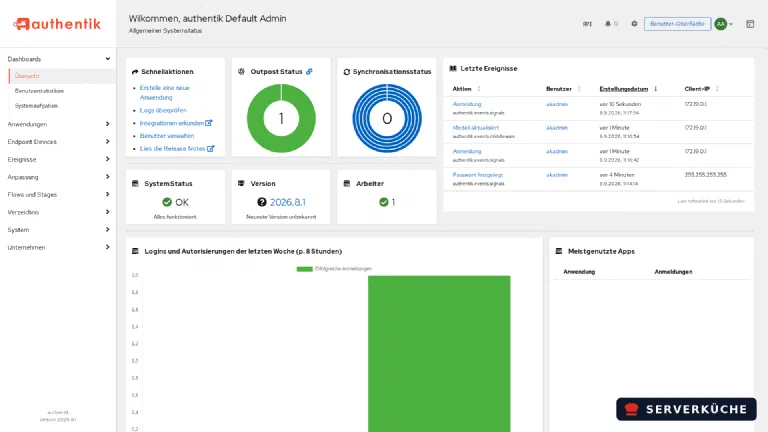Viewport: 768px width, 432px height.
Task: Open the notifications bell icon
Action: (x=608, y=24)
